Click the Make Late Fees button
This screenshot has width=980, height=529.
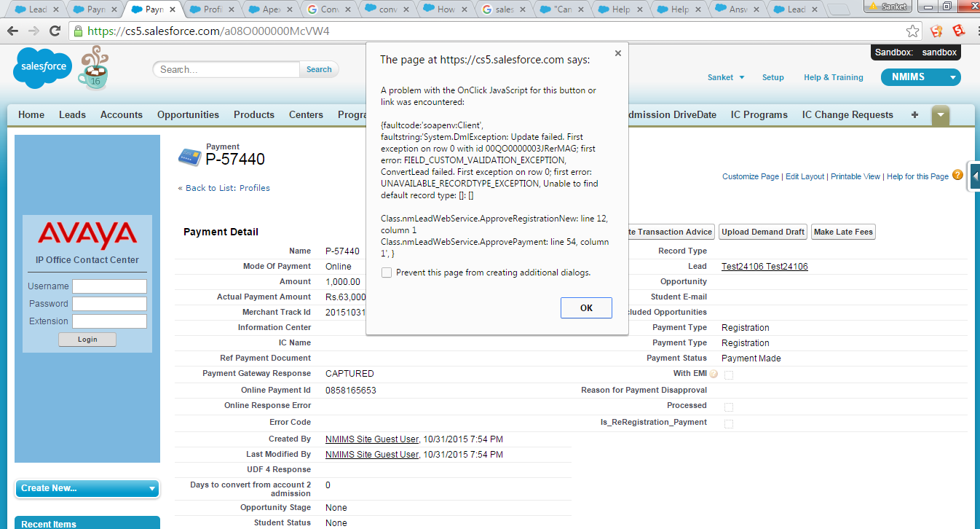(x=843, y=232)
